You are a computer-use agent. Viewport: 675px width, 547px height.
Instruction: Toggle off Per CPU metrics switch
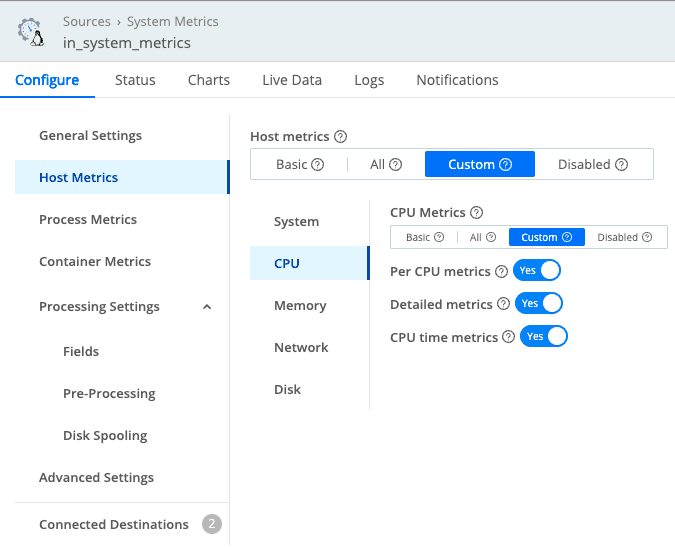click(x=537, y=271)
